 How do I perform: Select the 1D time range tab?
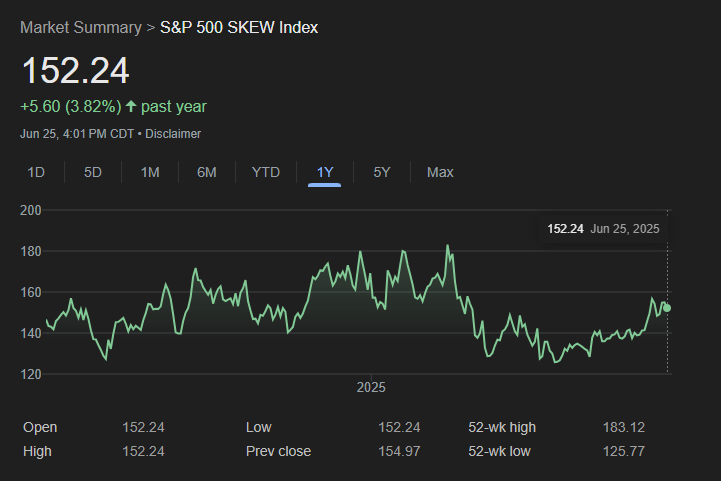(36, 172)
